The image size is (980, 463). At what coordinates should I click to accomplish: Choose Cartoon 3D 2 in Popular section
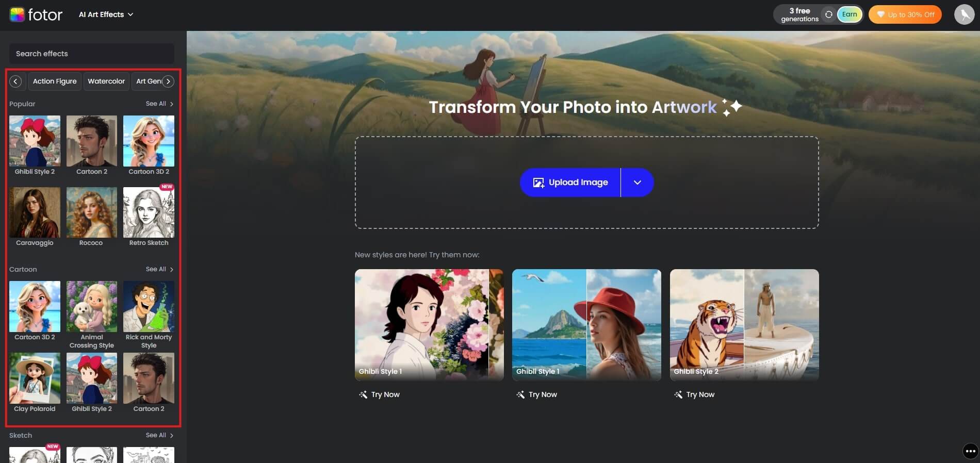click(149, 145)
